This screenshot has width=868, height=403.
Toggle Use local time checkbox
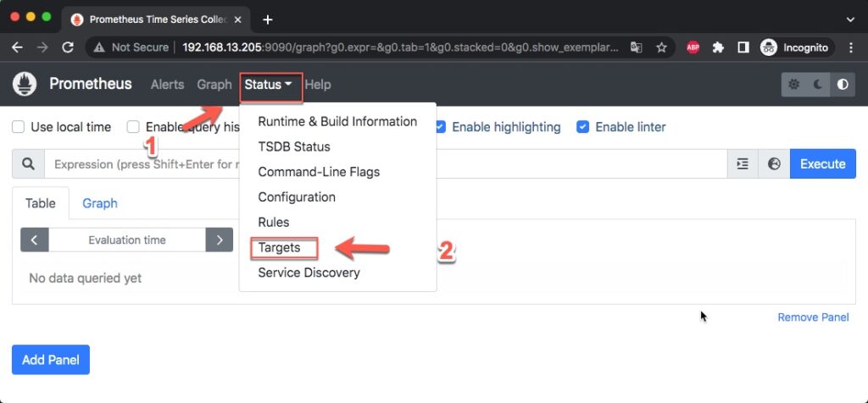pos(19,127)
